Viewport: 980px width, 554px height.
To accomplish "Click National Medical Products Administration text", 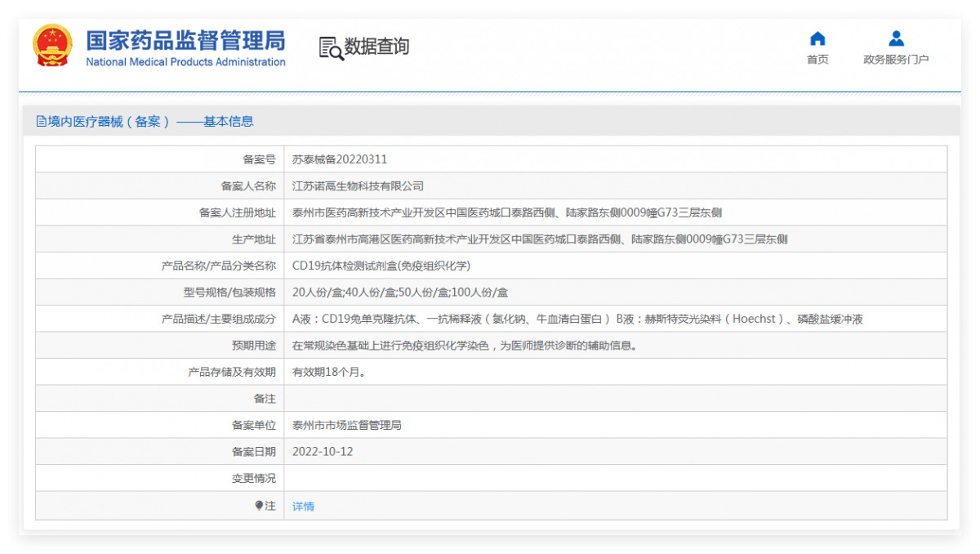I will click(x=185, y=62).
